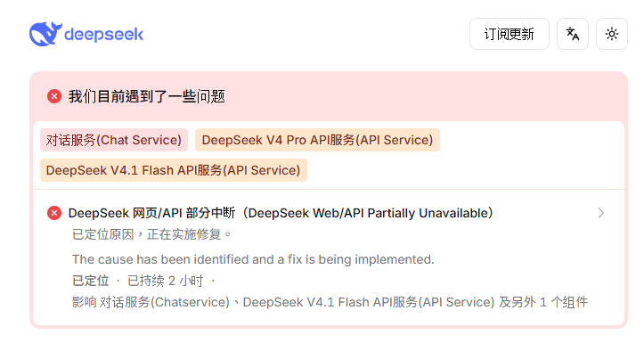Screen dimensions: 644x343
Task: Click the red incident icon beside DeepSeek 网页/API 部分中断
Action: click(x=54, y=213)
